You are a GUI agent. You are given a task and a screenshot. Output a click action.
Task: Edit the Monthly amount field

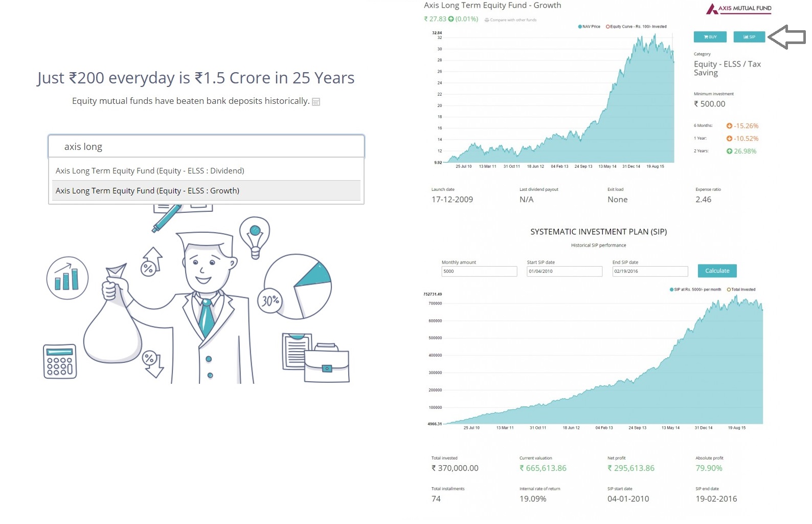coord(479,271)
